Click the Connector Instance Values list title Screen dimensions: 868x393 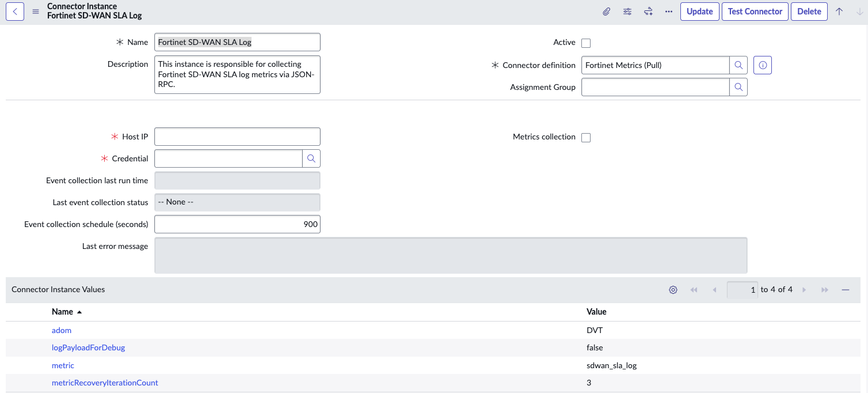[x=58, y=289]
